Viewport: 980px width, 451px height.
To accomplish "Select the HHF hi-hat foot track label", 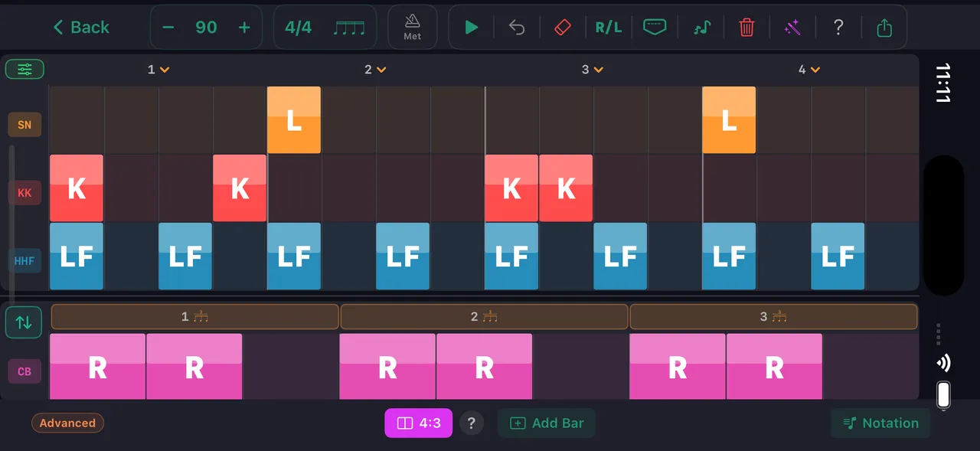I will (x=24, y=261).
